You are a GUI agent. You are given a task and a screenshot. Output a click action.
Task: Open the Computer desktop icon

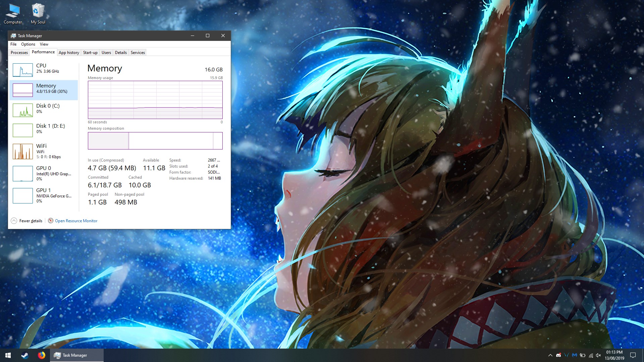(13, 14)
